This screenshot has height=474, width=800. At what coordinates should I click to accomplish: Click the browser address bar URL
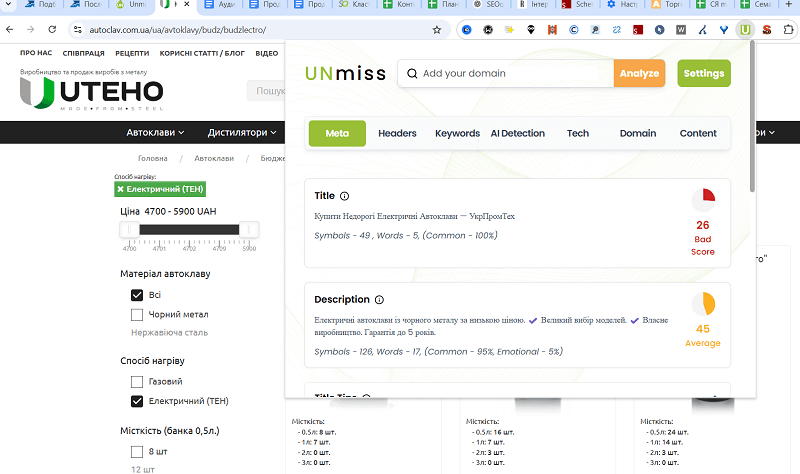pos(178,30)
